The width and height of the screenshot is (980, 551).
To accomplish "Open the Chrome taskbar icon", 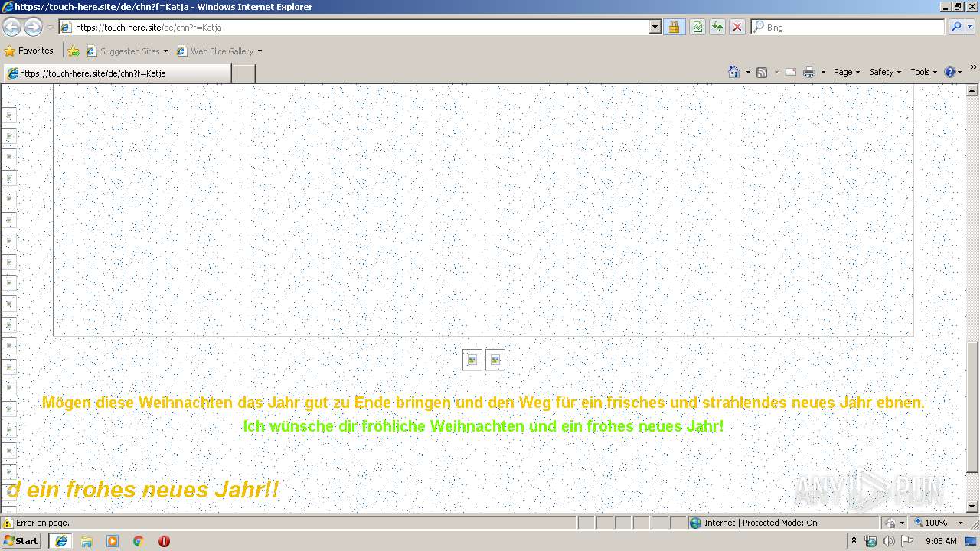I will tap(139, 541).
